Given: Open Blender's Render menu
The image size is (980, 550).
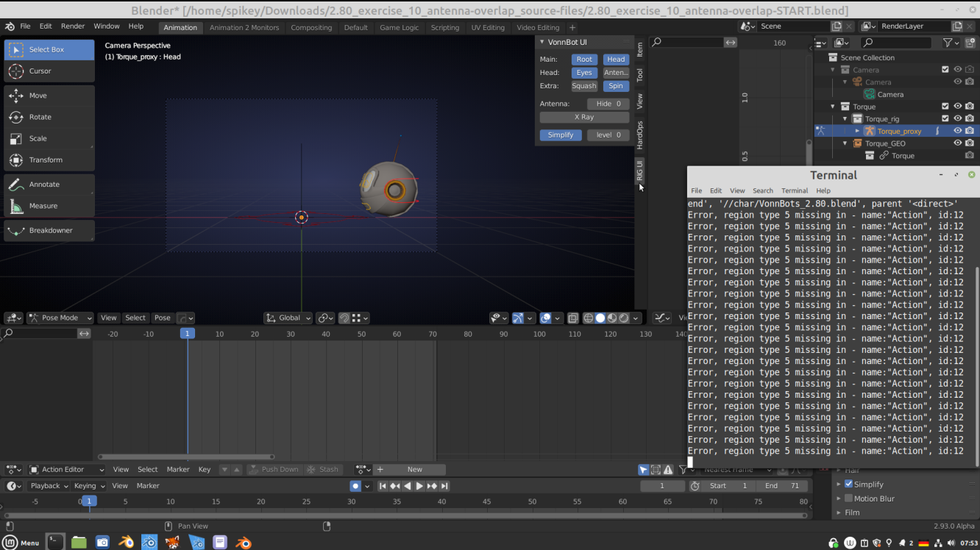Looking at the screenshot, I should (73, 25).
